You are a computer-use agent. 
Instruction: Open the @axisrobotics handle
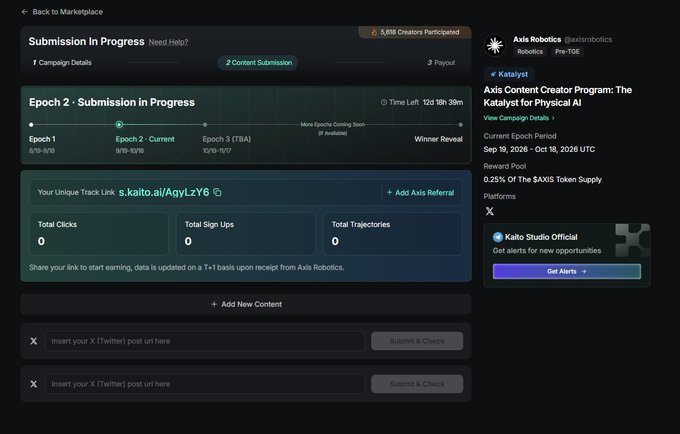point(588,39)
